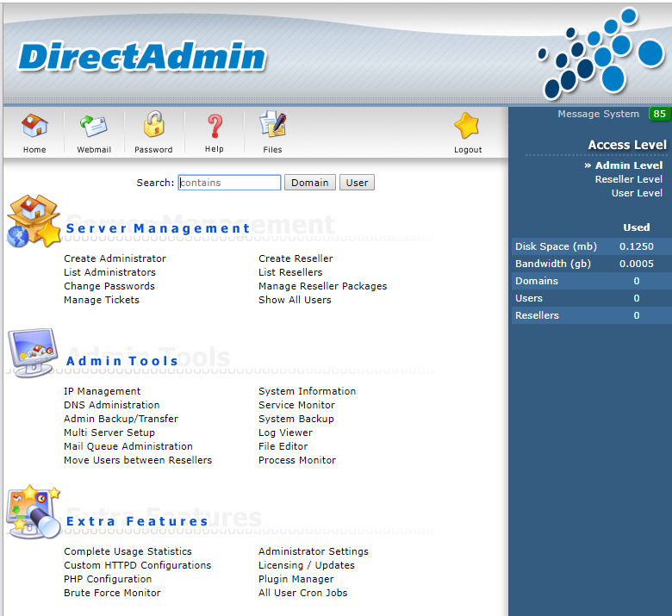Click the DirectAdmin logo
The width and height of the screenshot is (672, 616).
(x=142, y=57)
